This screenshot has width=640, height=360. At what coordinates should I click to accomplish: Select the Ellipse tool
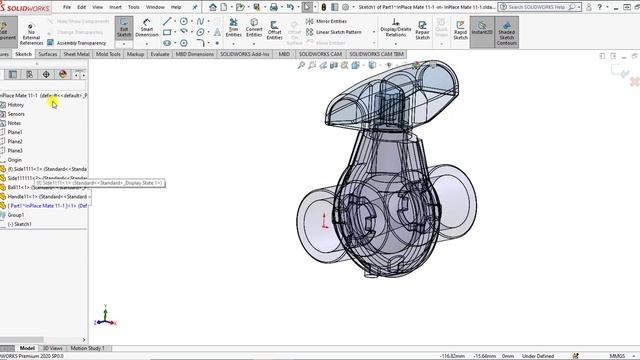coord(200,32)
